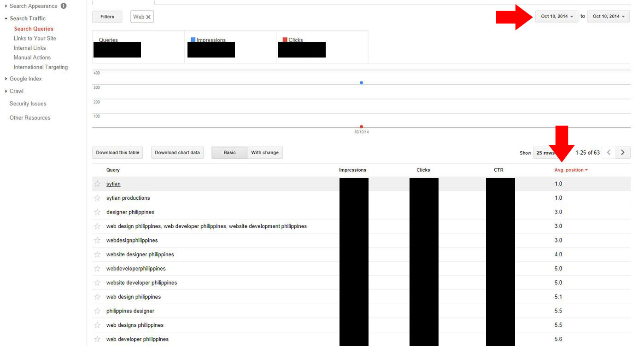Open Links to Your Site
This screenshot has height=346, width=644.
pos(35,38)
